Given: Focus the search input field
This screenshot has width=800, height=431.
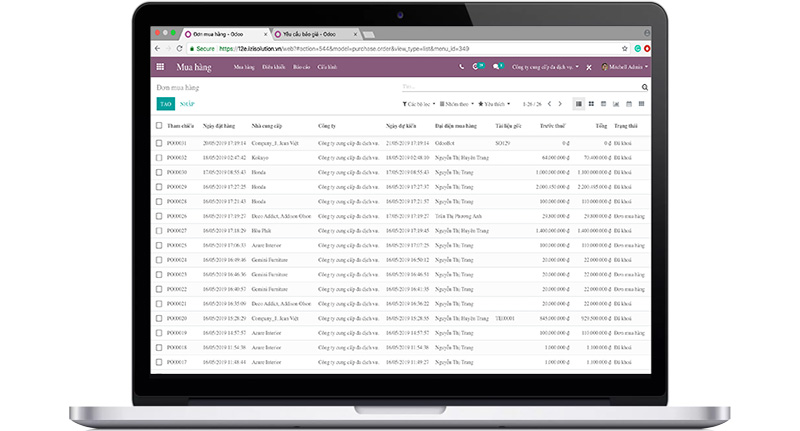Looking at the screenshot, I should (x=520, y=87).
